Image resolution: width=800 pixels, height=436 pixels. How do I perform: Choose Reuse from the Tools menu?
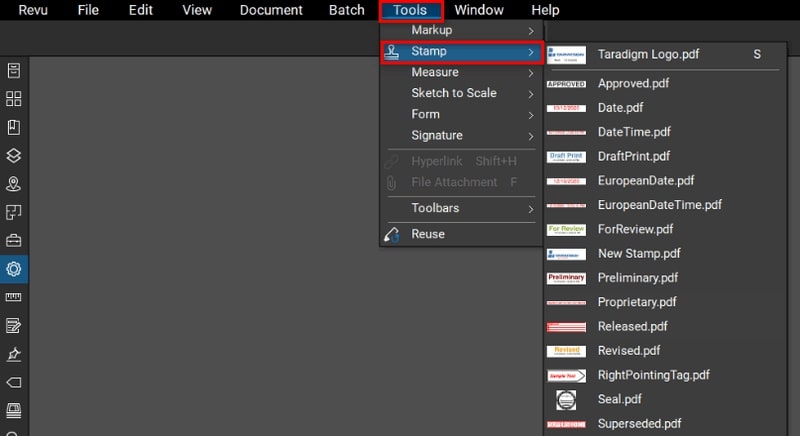pyautogui.click(x=428, y=234)
